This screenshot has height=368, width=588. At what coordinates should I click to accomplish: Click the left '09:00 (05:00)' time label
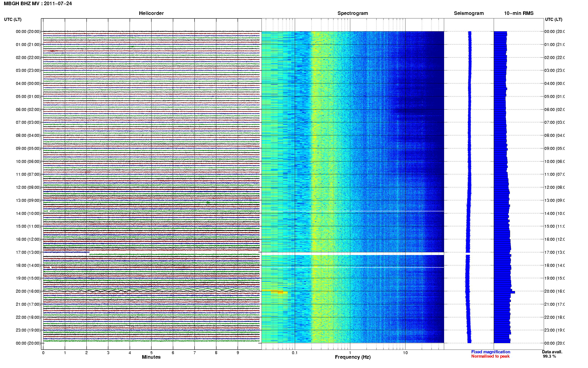pos(28,148)
